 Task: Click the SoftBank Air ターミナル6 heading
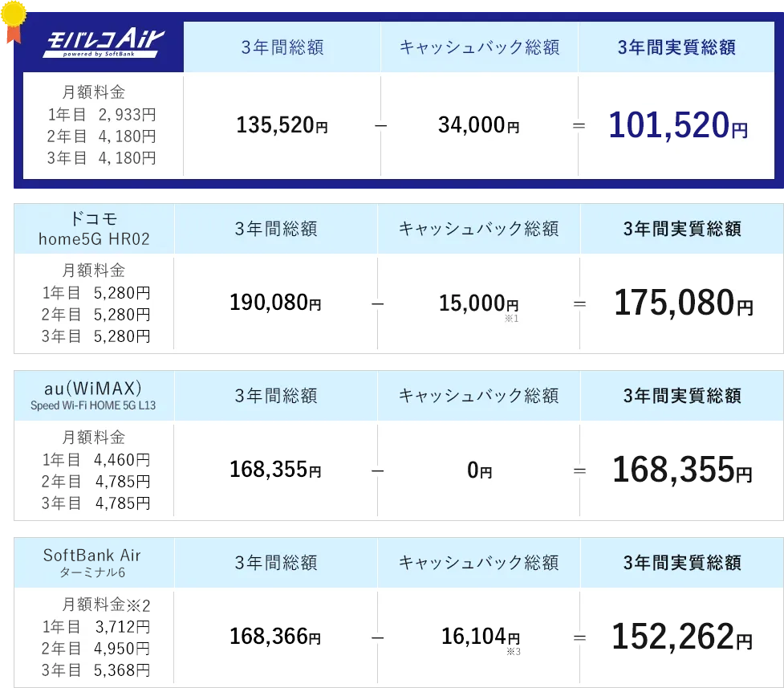(x=92, y=563)
